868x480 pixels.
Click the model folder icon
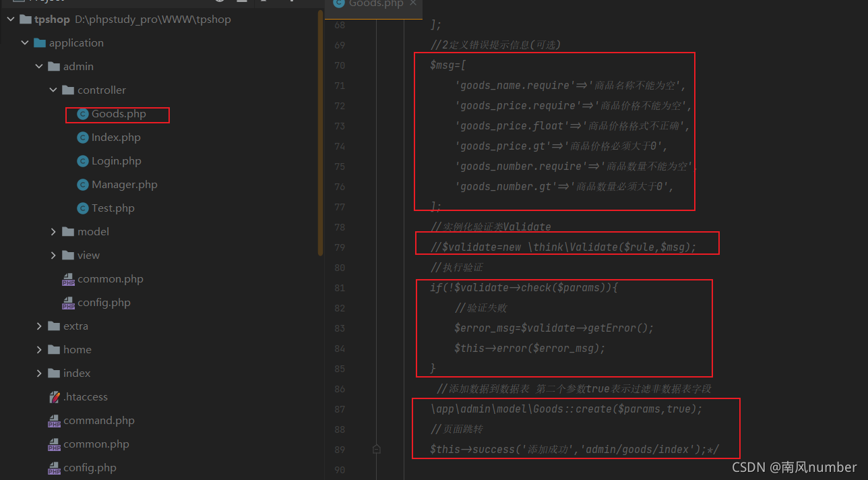[x=68, y=232]
